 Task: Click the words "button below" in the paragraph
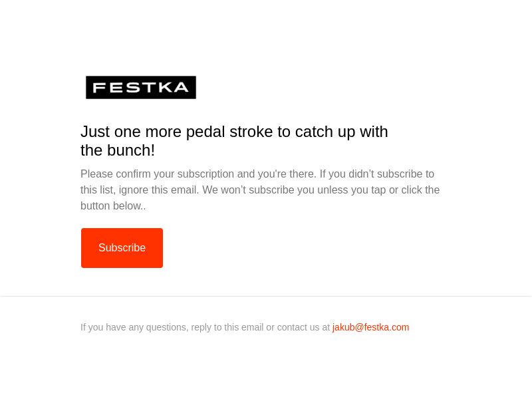pyautogui.click(x=111, y=206)
